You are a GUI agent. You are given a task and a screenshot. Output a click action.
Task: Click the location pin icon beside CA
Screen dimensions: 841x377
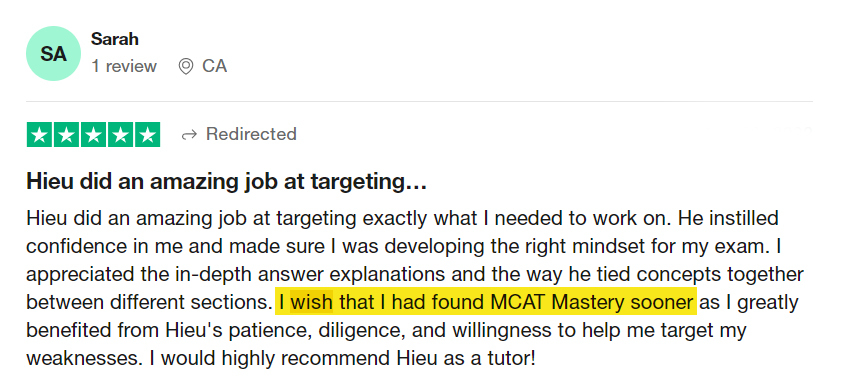(186, 66)
